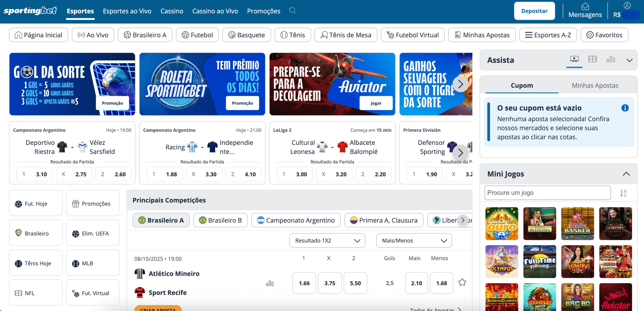
Task: Select Mais 2,5 goals odds 2.10
Action: pos(416,283)
